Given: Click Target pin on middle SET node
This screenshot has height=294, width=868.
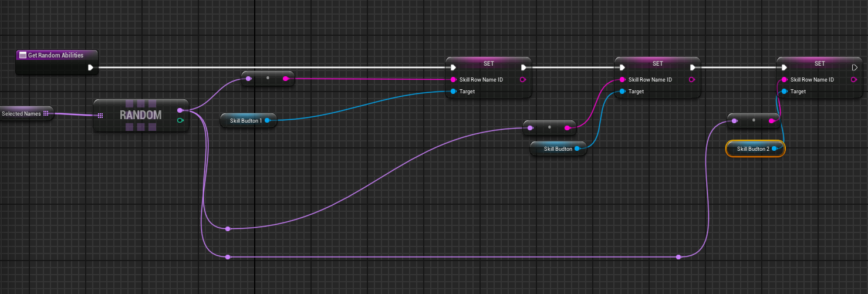Looking at the screenshot, I should 622,92.
